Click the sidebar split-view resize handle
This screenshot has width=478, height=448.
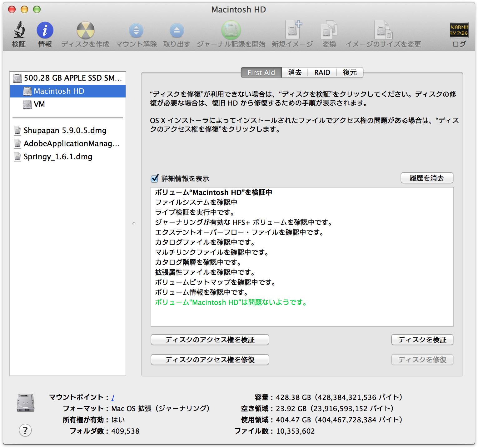click(134, 224)
